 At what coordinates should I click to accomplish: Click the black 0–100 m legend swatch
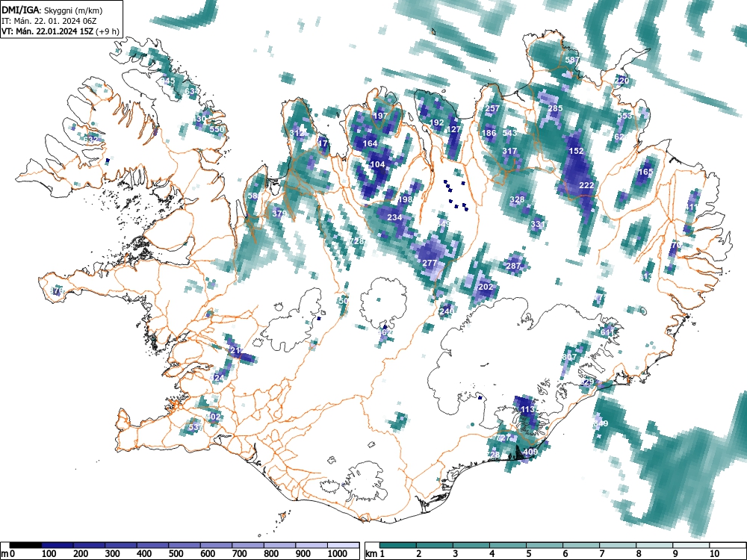click(x=25, y=545)
